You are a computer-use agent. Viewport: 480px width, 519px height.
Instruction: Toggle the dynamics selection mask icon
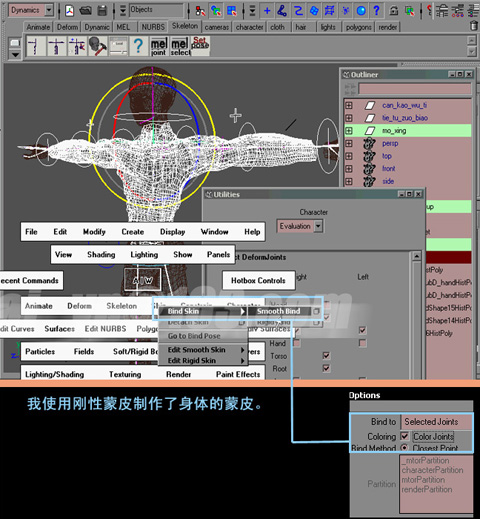(x=345, y=11)
